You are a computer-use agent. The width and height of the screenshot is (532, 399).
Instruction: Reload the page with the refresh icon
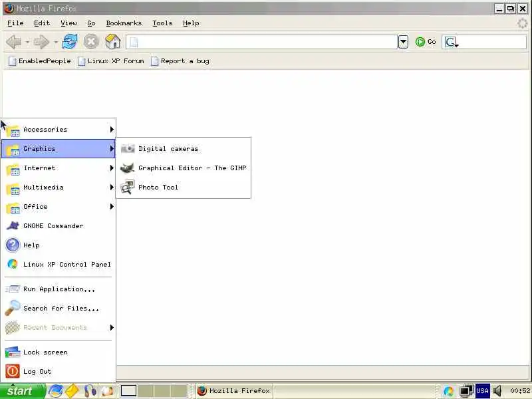[70, 42]
